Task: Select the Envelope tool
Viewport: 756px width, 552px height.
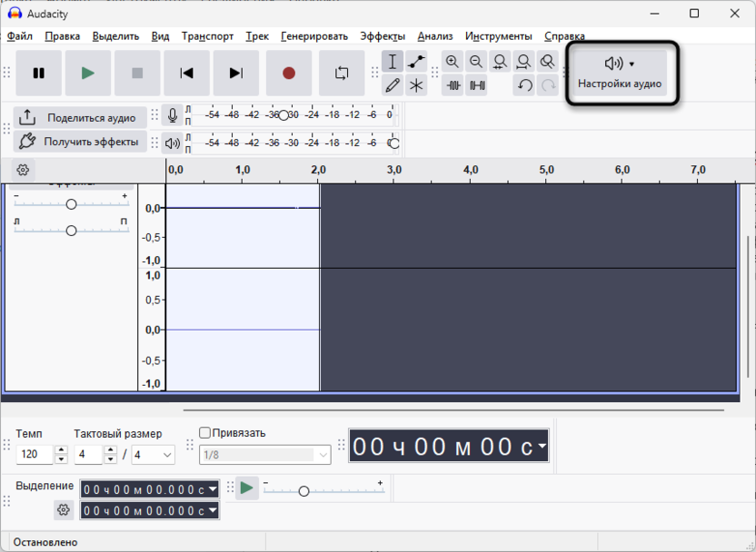Action: tap(416, 62)
